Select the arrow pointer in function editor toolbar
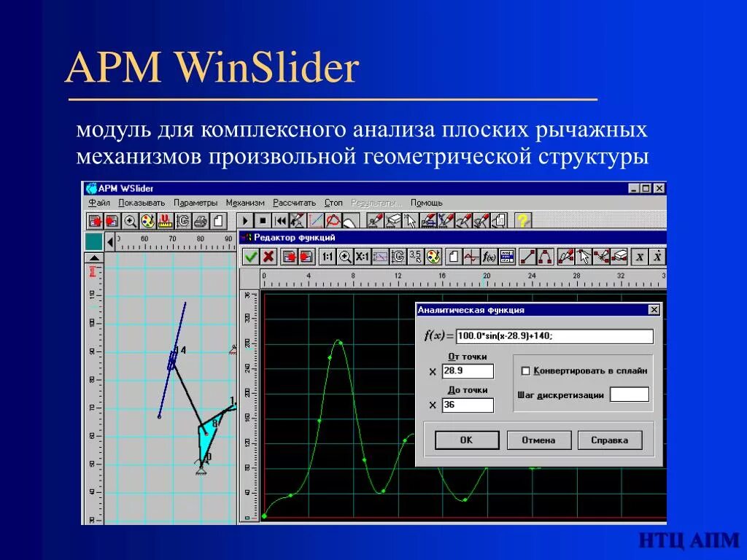 pos(583,257)
